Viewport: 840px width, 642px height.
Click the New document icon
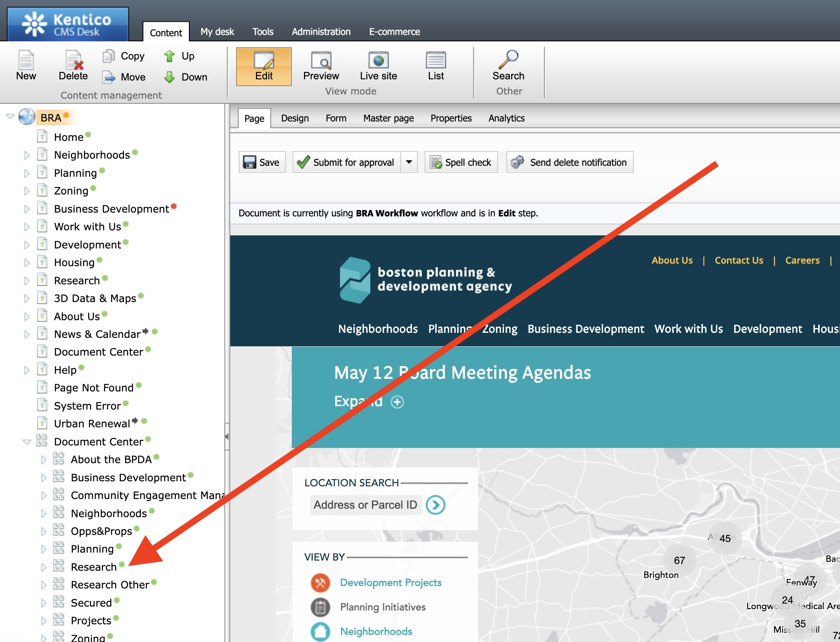pos(26,61)
